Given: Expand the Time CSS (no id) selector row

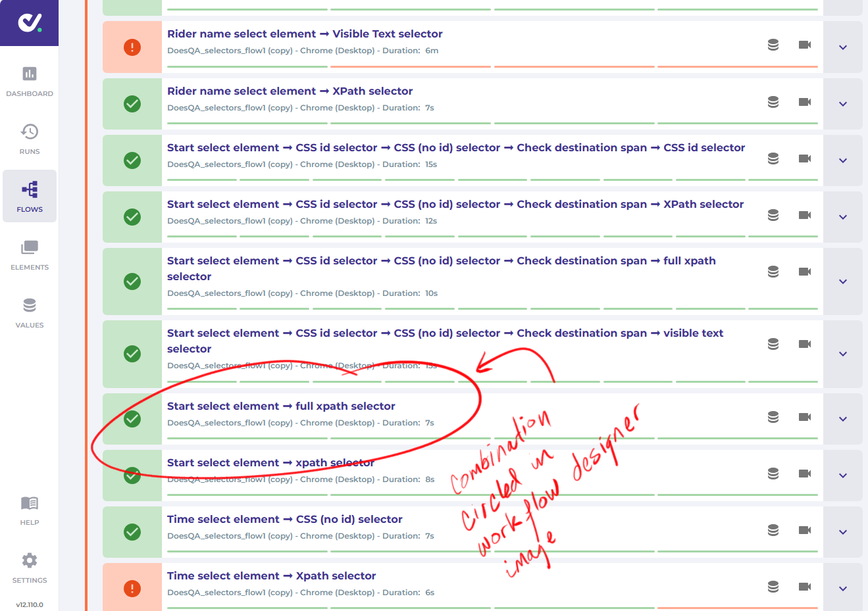Looking at the screenshot, I should [843, 532].
